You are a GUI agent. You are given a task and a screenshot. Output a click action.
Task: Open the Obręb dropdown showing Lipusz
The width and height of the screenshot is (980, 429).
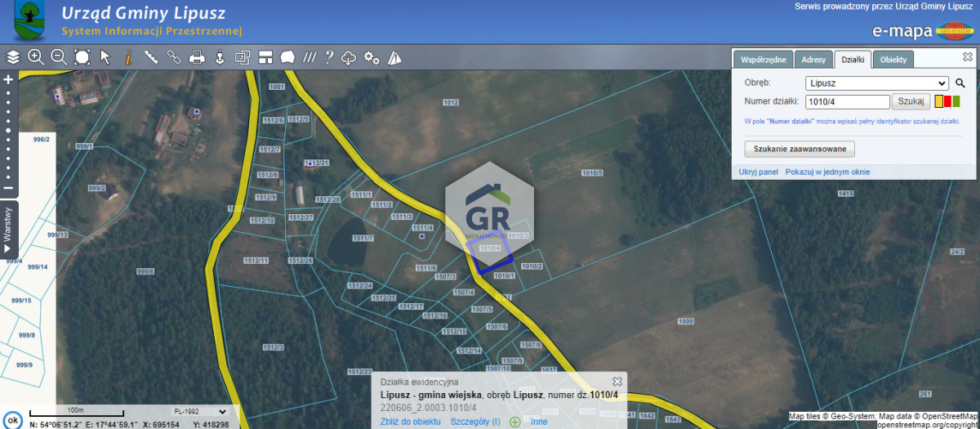(x=876, y=83)
